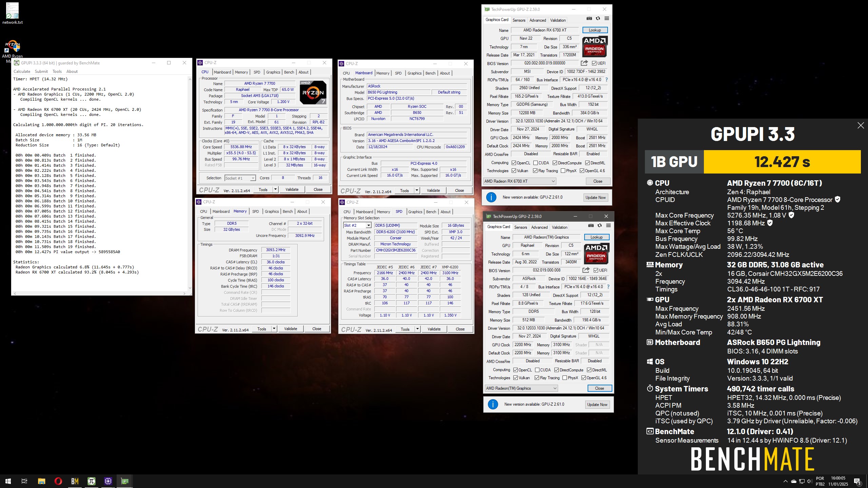Click Lookup button for AMD Radeon(TM) Graphics
Screen dimensions: 868x488
point(596,237)
